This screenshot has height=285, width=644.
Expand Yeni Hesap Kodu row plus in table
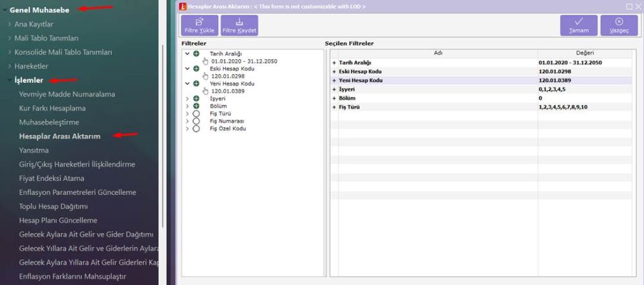coord(334,80)
